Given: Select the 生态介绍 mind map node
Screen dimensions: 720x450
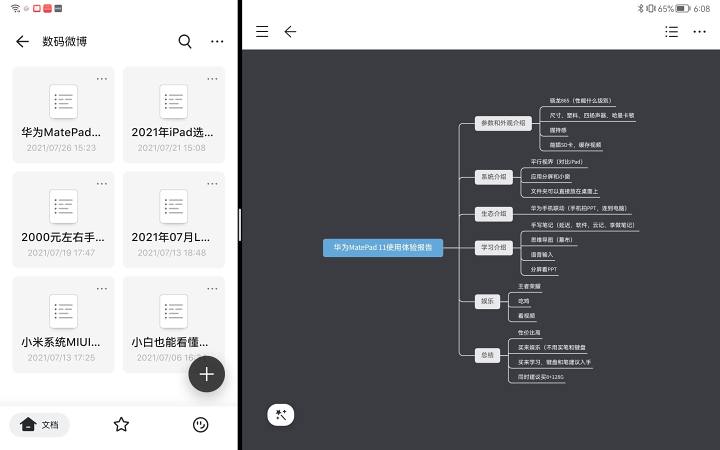Looking at the screenshot, I should click(494, 214).
